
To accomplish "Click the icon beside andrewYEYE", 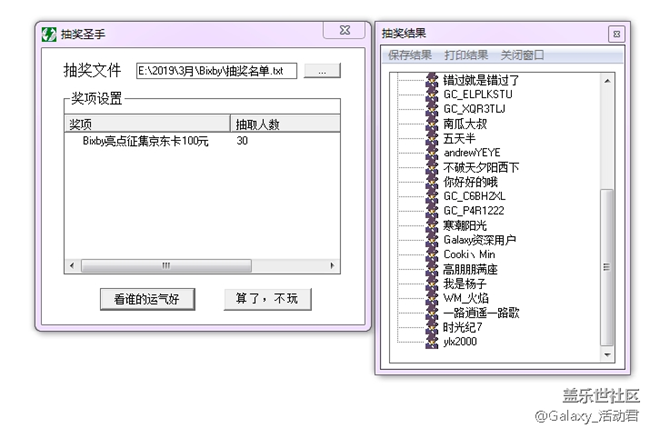I will (432, 152).
